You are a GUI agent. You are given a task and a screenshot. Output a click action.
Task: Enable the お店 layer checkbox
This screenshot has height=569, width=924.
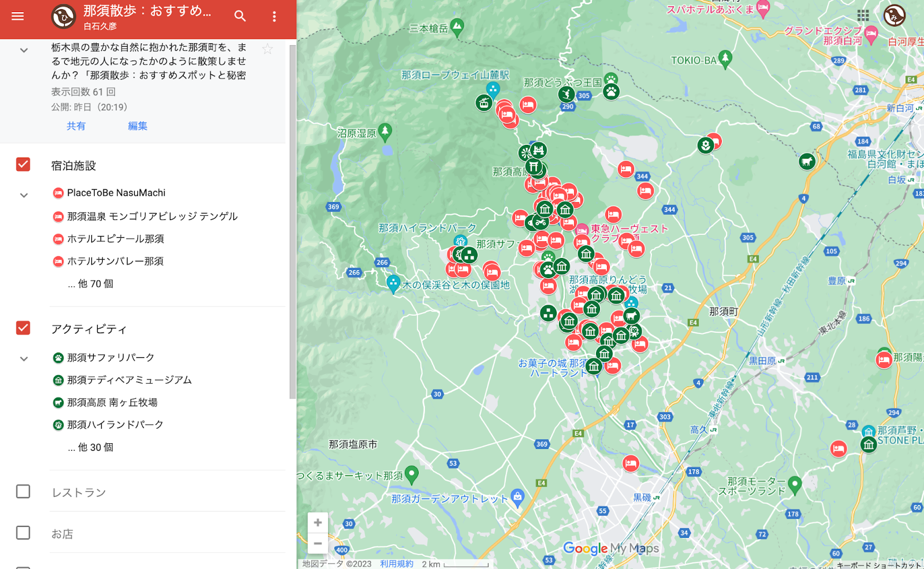point(23,533)
